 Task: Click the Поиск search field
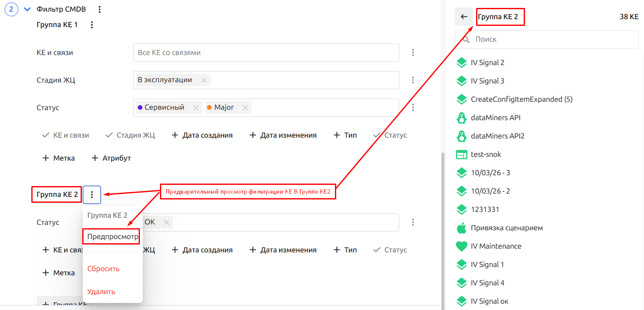click(x=547, y=40)
